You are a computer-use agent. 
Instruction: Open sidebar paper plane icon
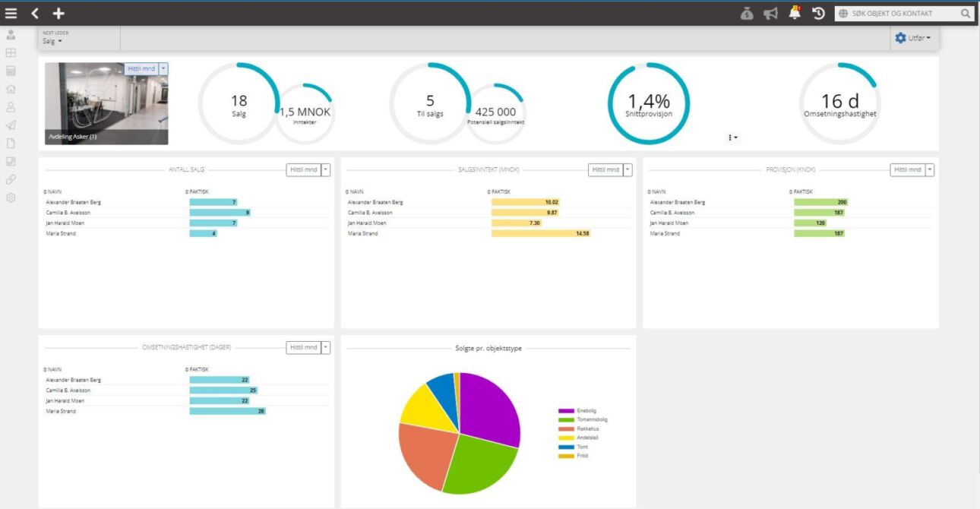coord(11,125)
